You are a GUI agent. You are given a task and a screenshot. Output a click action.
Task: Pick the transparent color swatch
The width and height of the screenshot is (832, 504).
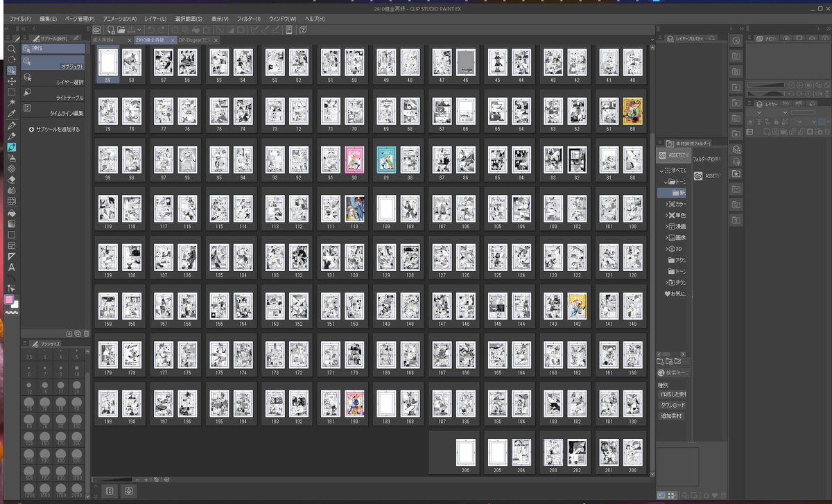[11, 312]
